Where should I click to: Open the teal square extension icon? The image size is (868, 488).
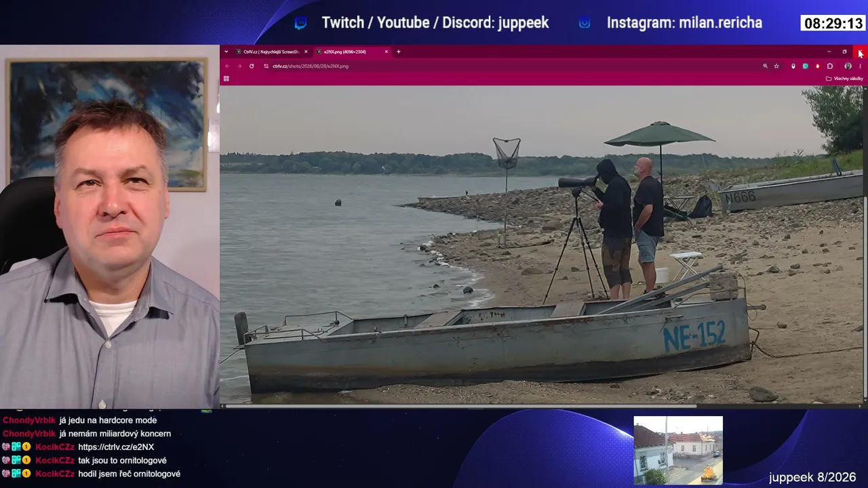point(806,66)
